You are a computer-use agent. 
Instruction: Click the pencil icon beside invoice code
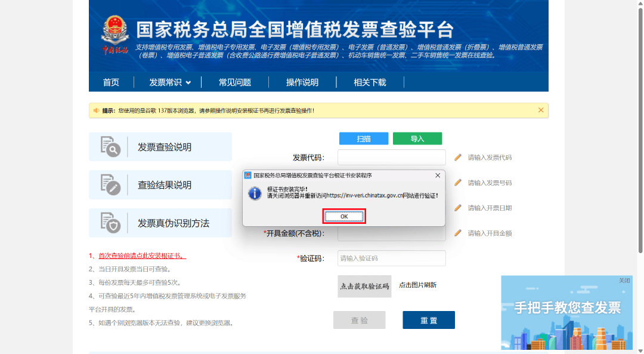(458, 158)
